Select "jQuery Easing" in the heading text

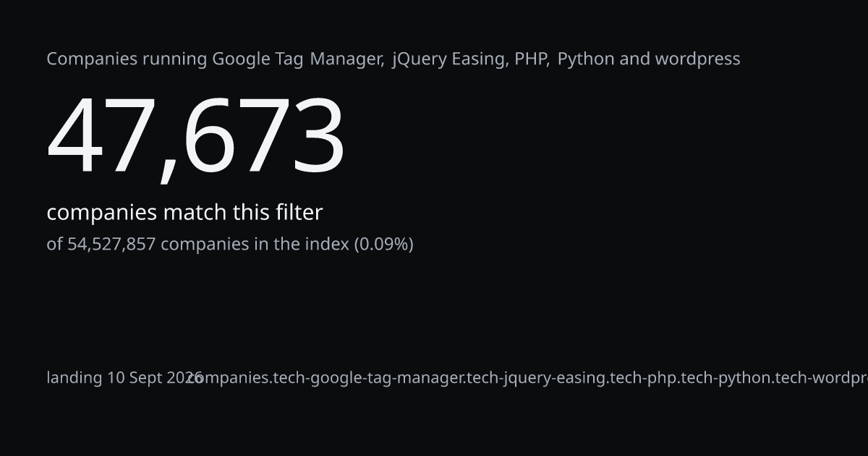(449, 59)
